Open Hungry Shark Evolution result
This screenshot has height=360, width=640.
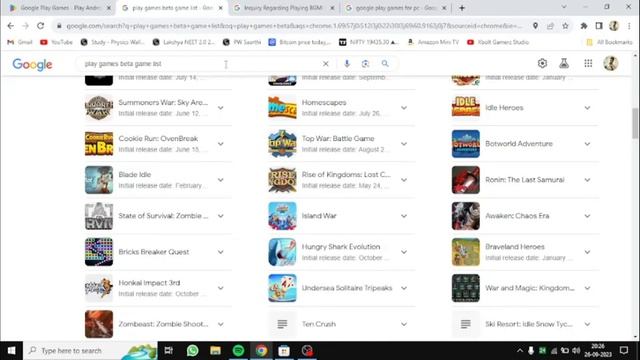coord(341,247)
